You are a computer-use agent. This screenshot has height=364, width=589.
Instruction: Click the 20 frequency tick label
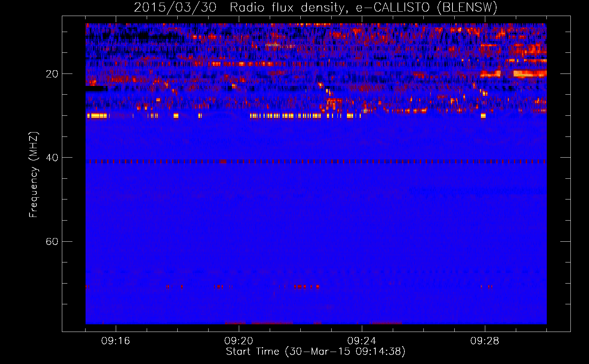coord(52,74)
